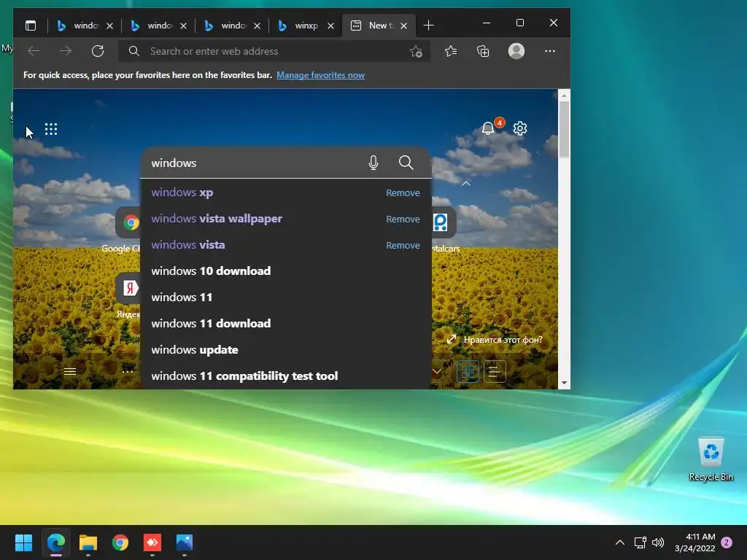Start voice search with microphone icon
Viewport: 747px width, 560px height.
click(373, 163)
